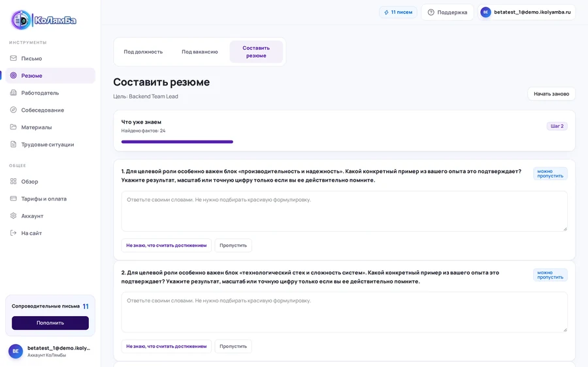Click the card icon next to Тарифы и оплата
The height and width of the screenshot is (367, 588).
click(14, 199)
